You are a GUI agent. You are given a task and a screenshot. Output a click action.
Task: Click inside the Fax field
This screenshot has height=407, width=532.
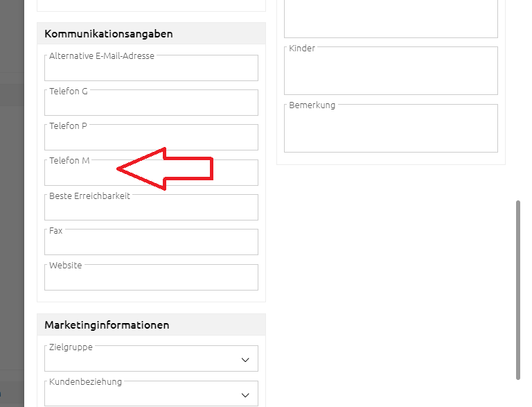point(151,244)
